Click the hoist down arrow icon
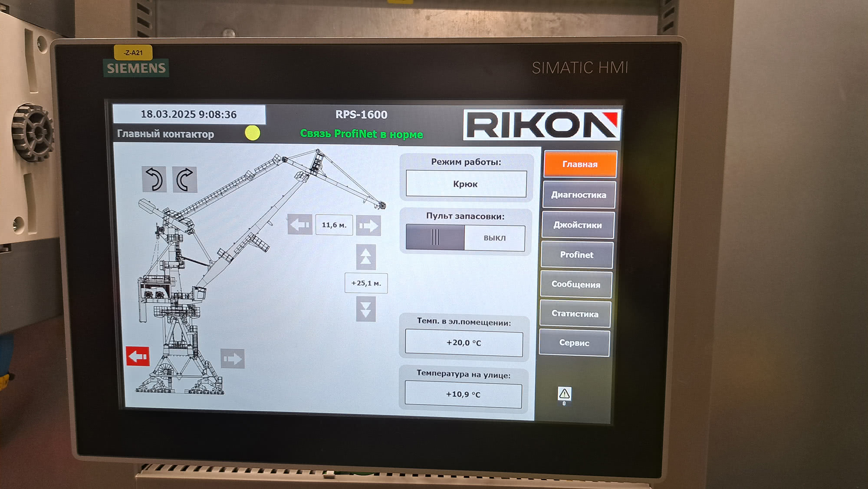Image resolution: width=868 pixels, height=489 pixels. [x=366, y=309]
